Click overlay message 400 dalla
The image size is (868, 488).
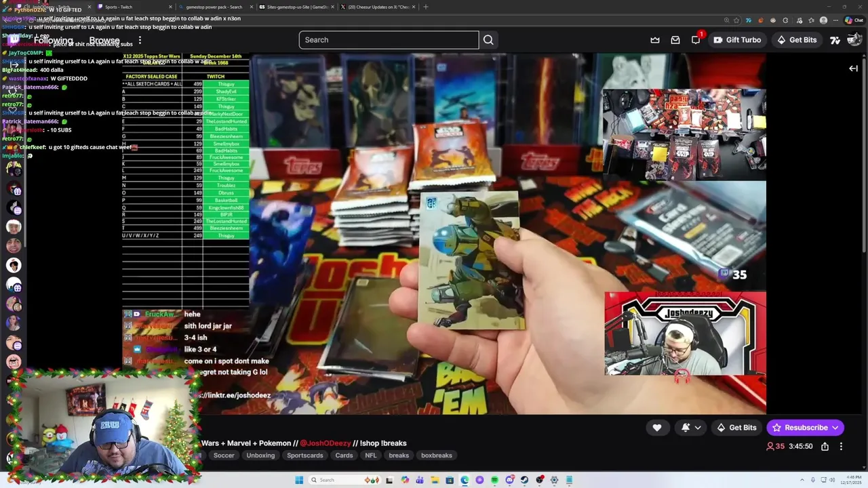[x=51, y=70]
